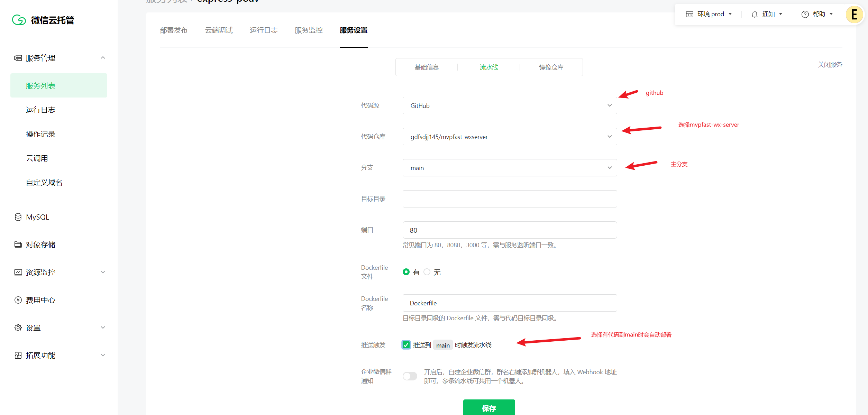Click the 微信云托管 logo
The height and width of the screenshot is (415, 868).
coord(43,20)
